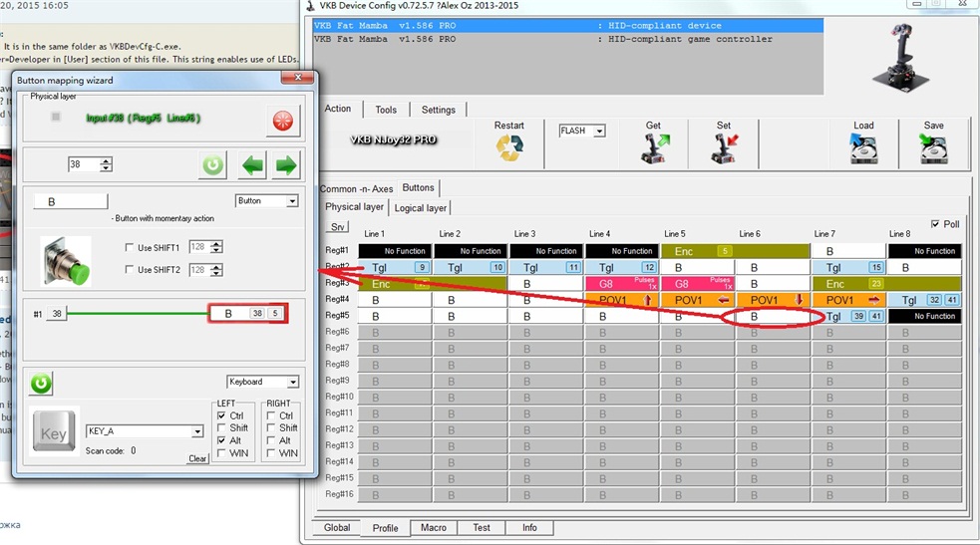This screenshot has height=545, width=980.
Task: Click the Key keyboard image
Action: coord(54,432)
